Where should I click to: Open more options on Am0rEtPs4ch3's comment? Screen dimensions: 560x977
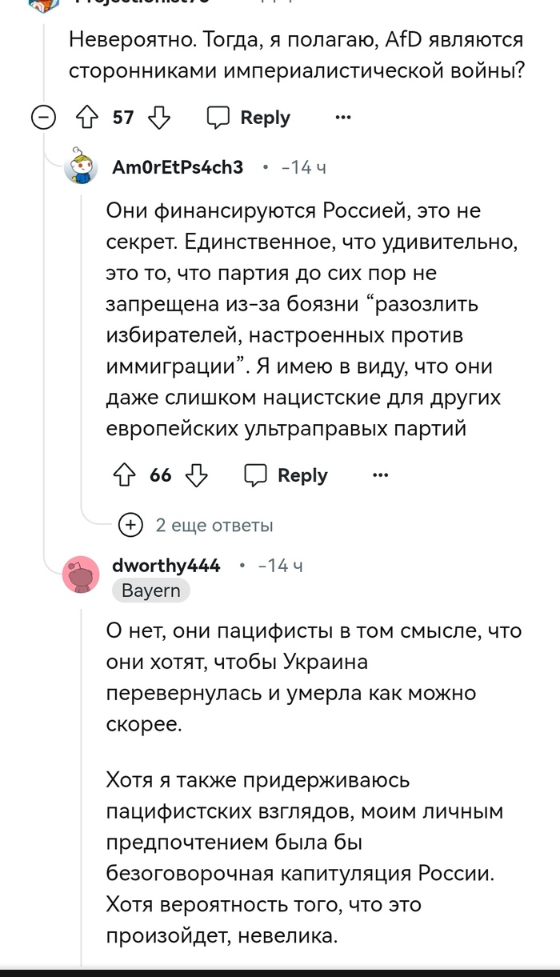[381, 475]
